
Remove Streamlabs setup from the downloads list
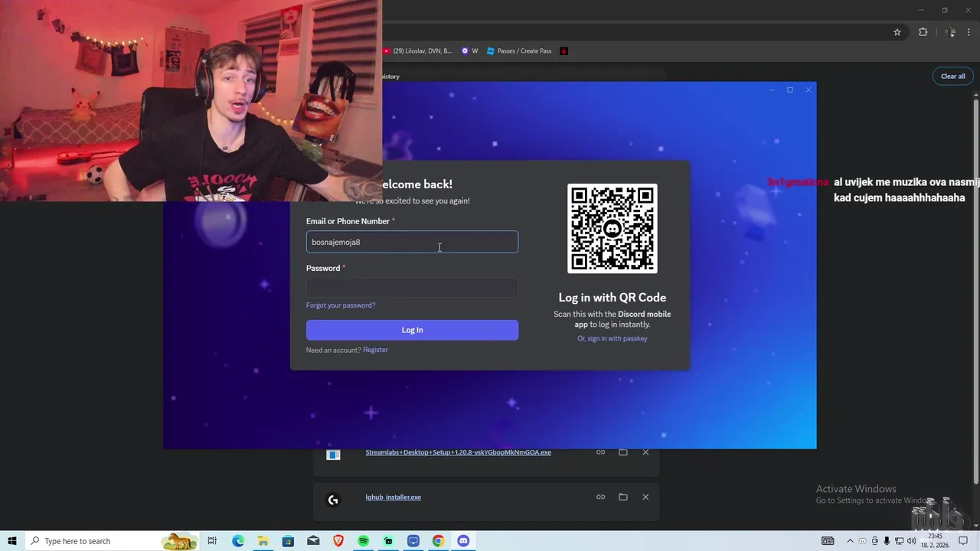(x=645, y=452)
